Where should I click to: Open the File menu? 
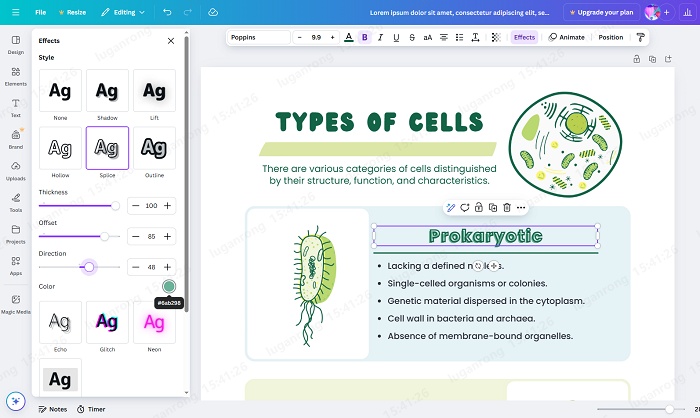(40, 12)
